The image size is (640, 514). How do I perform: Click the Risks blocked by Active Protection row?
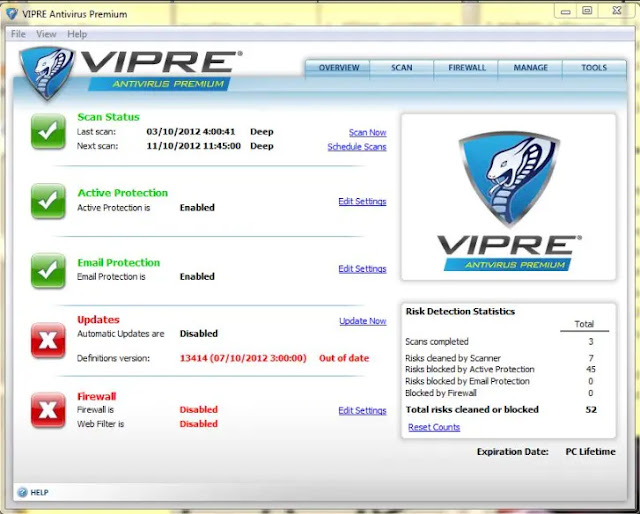click(x=501, y=369)
